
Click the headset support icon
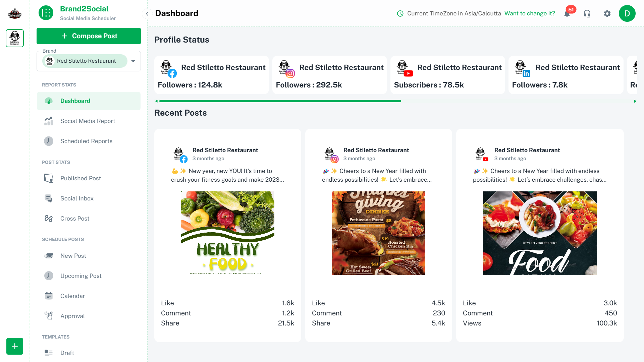(x=587, y=14)
